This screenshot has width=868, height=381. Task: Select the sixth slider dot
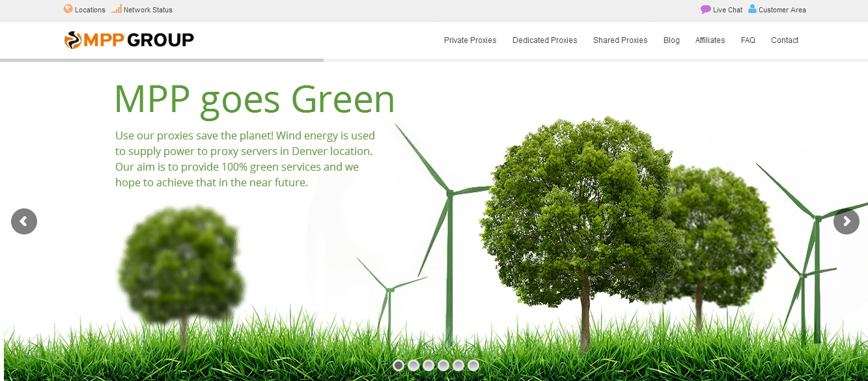tap(473, 365)
